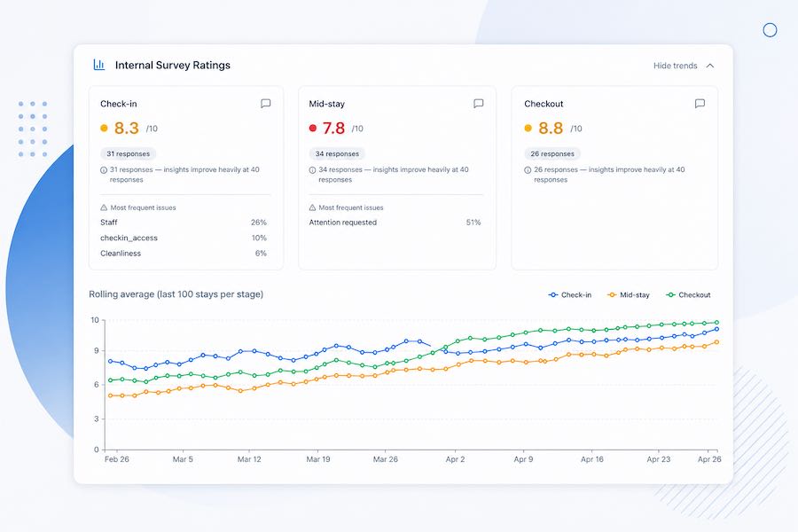This screenshot has height=532, width=798.
Task: Click info icon beside Checkout responses note
Action: click(x=528, y=170)
